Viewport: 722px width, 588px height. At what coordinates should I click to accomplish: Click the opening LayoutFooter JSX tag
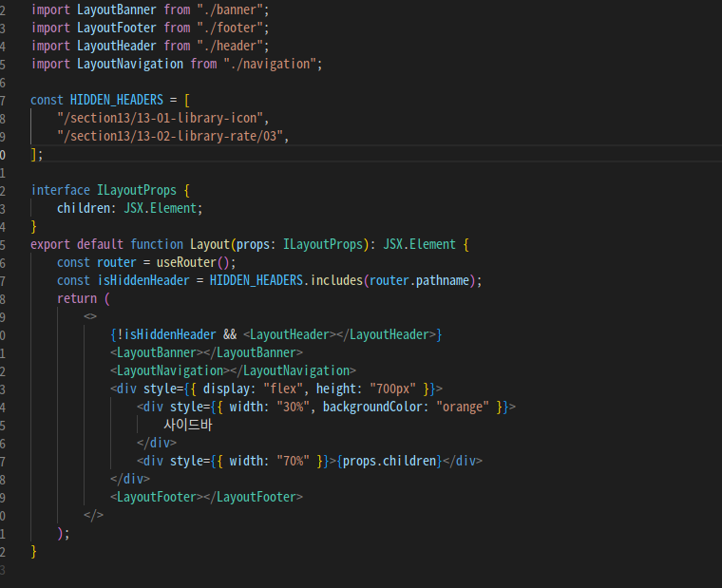click(x=157, y=498)
